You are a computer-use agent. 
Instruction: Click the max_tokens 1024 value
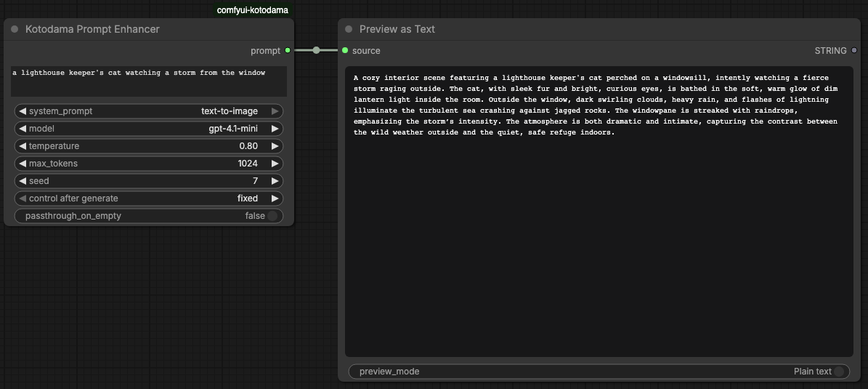click(248, 164)
